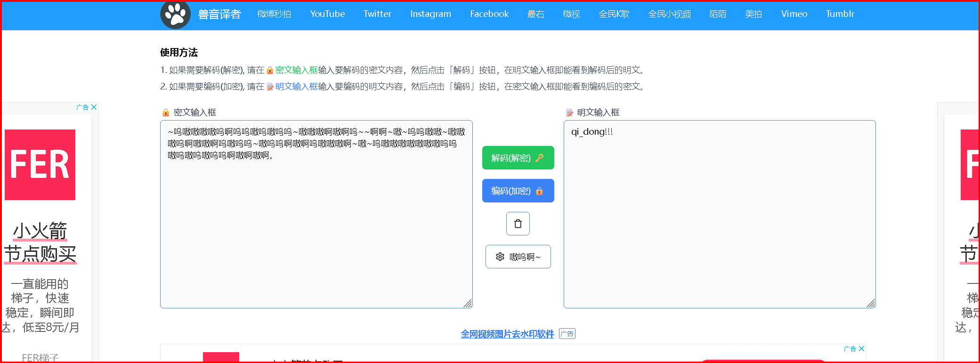980x363 pixels.
Task: Click the green 解码(解密) decode button
Action: point(518,158)
